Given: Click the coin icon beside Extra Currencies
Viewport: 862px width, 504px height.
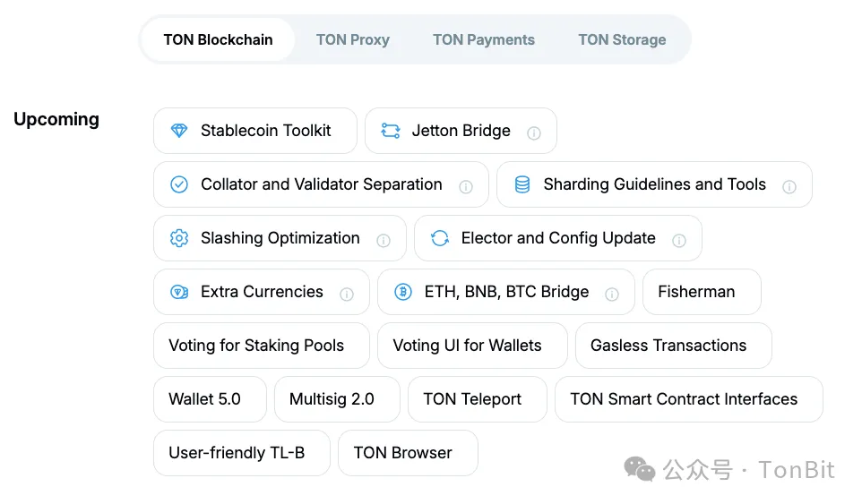Looking at the screenshot, I should [179, 292].
